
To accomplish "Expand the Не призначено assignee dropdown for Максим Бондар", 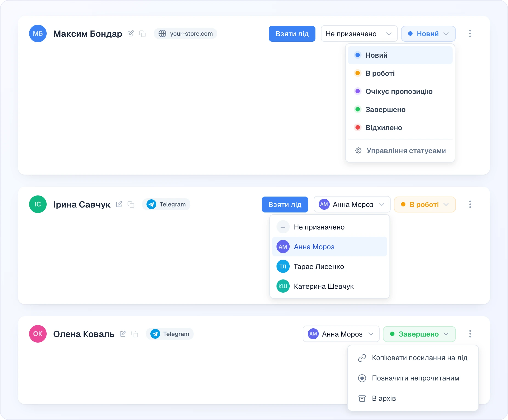I will [359, 34].
